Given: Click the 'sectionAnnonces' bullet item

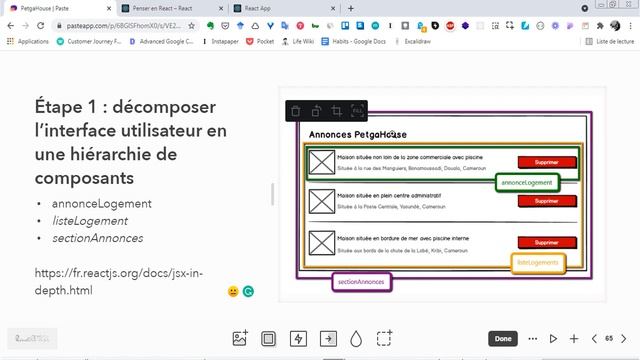Looking at the screenshot, I should click(x=98, y=238).
